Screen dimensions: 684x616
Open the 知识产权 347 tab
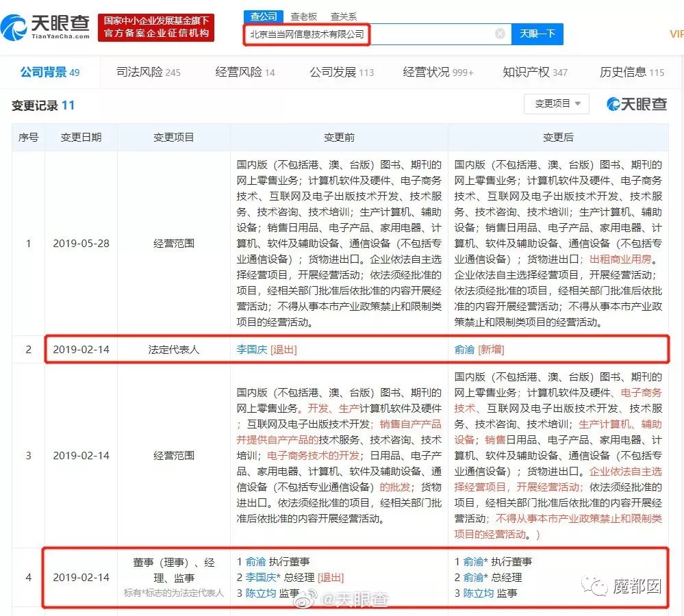pos(535,72)
